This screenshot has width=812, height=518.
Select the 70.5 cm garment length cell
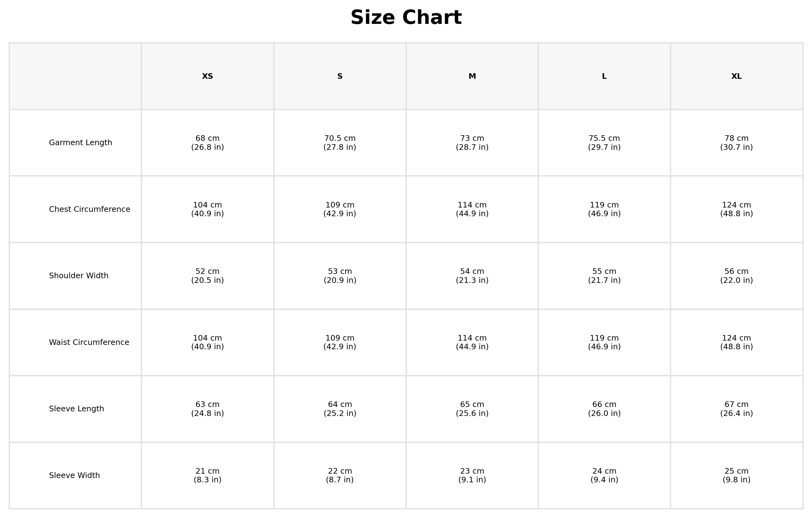pyautogui.click(x=340, y=143)
